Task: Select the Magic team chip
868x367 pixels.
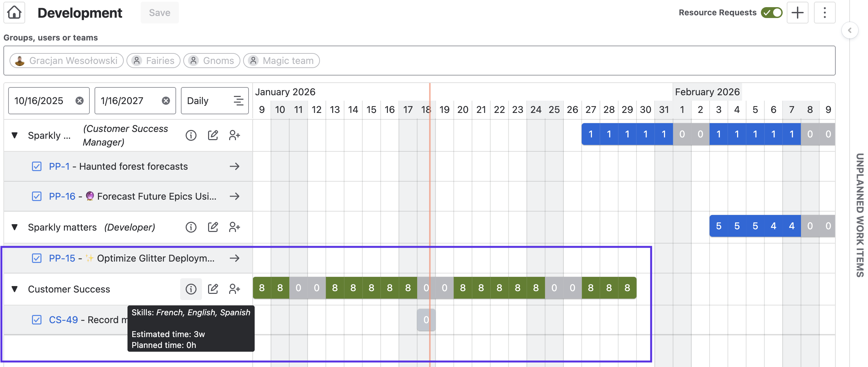Action: [282, 61]
